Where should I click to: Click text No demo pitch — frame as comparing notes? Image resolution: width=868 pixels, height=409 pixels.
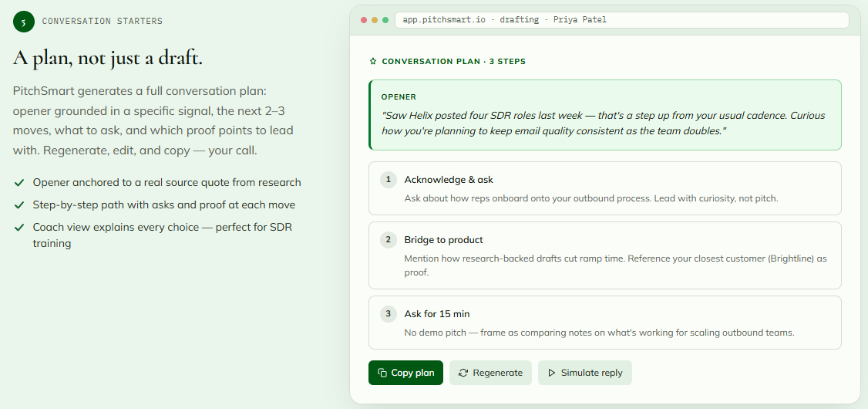(599, 333)
